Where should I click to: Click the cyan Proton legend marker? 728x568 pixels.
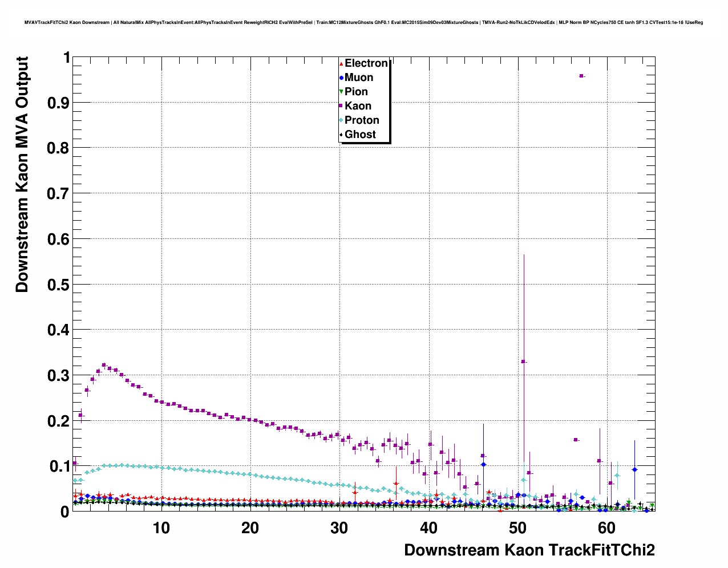(341, 120)
